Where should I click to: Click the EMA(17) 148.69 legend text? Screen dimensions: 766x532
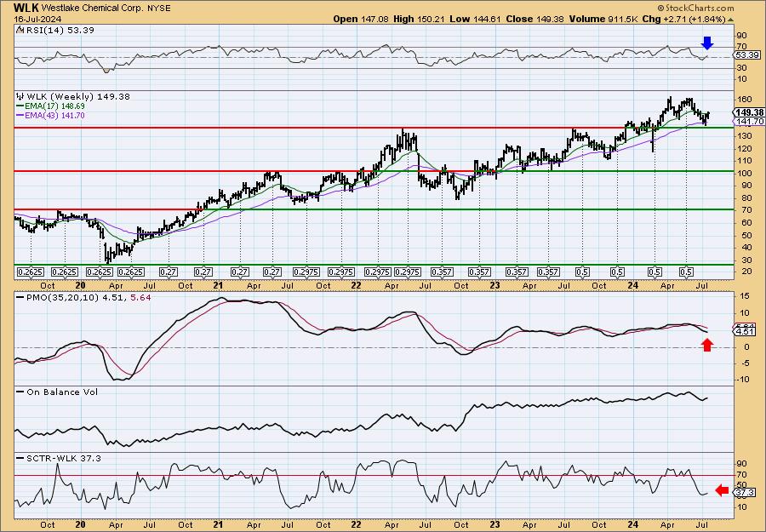click(54, 106)
